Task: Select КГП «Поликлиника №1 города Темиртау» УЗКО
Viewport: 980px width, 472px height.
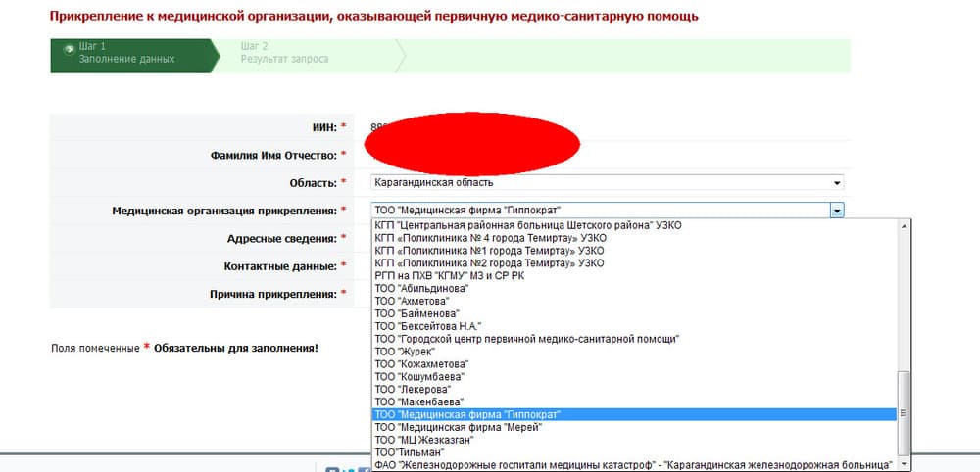Action: (634, 251)
